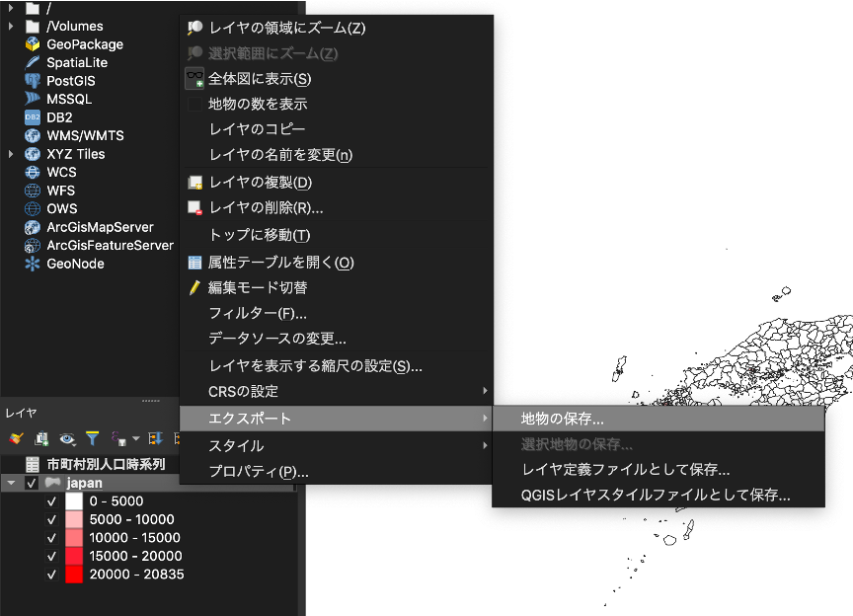Select レイヤのコピー menu item

tap(337, 129)
